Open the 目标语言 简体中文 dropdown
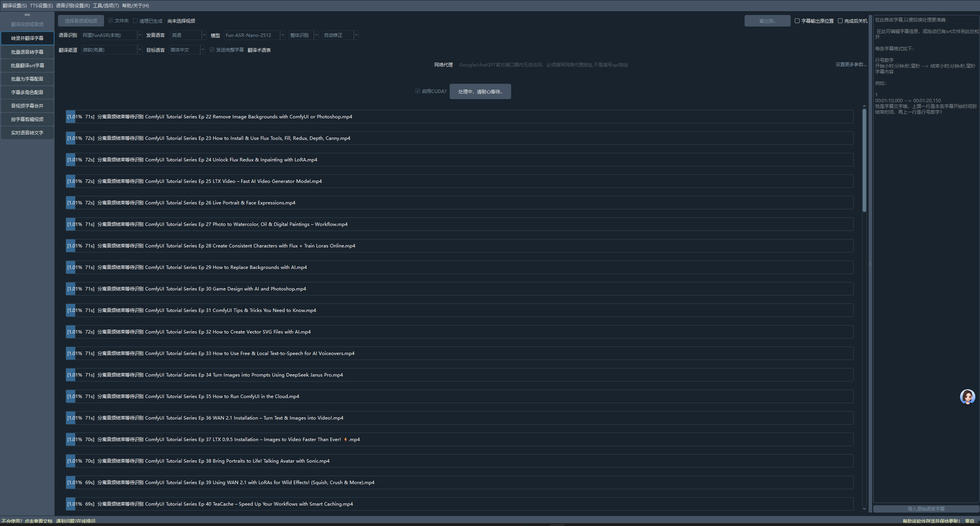980x526 pixels. (187, 50)
